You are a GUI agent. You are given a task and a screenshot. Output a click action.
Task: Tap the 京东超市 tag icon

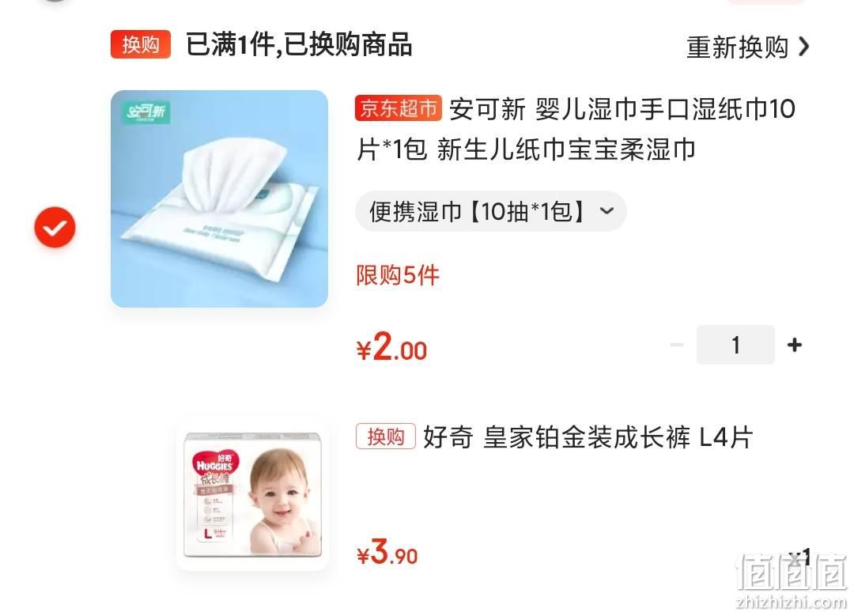click(398, 108)
